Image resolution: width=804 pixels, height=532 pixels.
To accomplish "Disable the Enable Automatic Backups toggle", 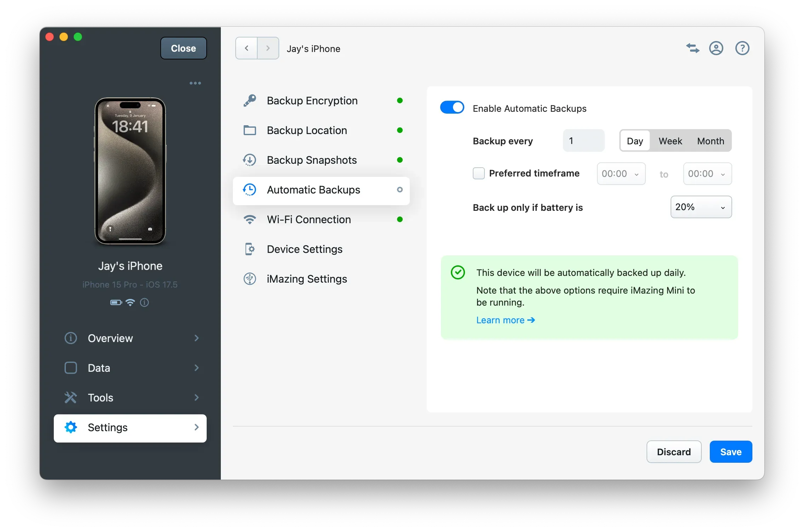I will pos(452,107).
